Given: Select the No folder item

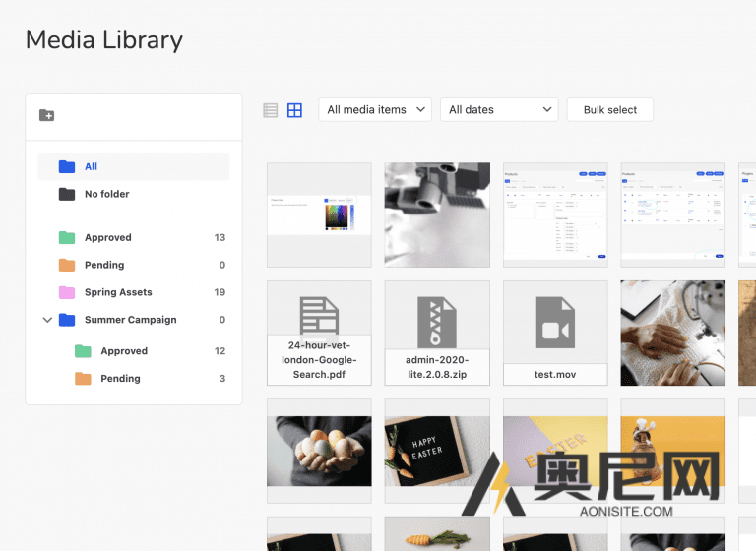Looking at the screenshot, I should [x=134, y=194].
